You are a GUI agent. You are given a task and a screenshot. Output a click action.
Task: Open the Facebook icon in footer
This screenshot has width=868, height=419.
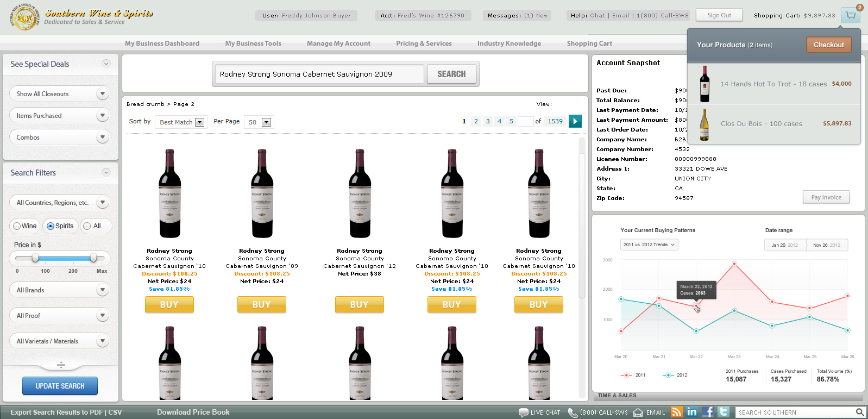tap(708, 412)
